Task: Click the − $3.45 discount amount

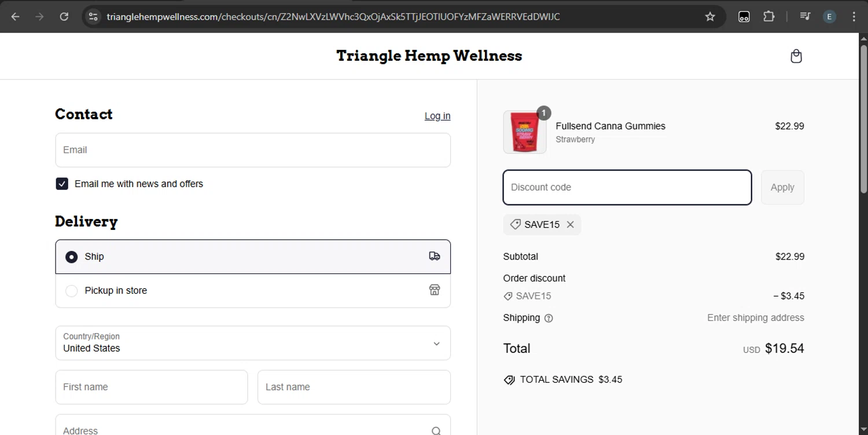Action: tap(789, 296)
